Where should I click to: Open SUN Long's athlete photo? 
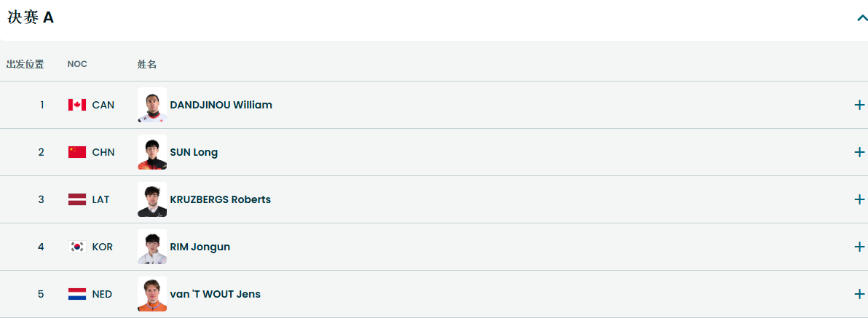point(152,152)
